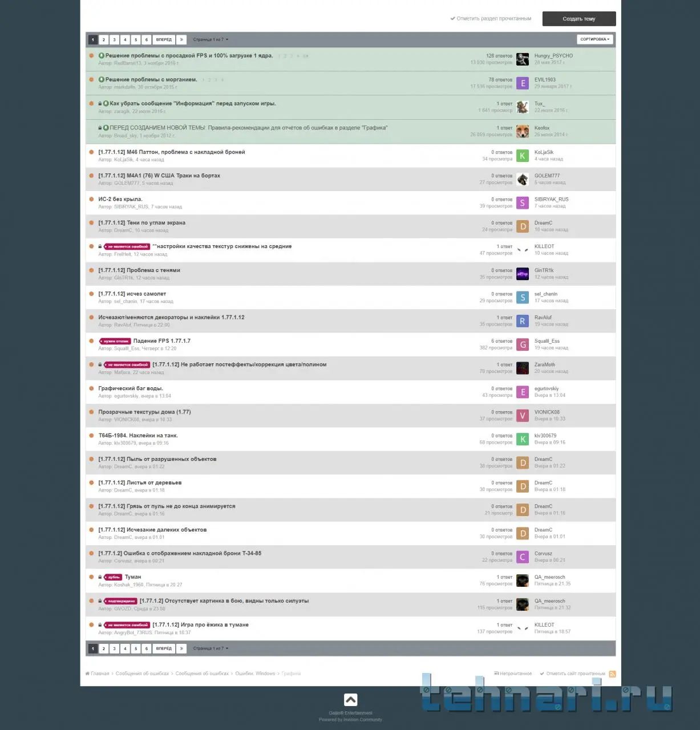Screen dimensions: 700x730
Task: Click pinned icon on 'Решение проблемы с морганием'
Action: pos(102,80)
